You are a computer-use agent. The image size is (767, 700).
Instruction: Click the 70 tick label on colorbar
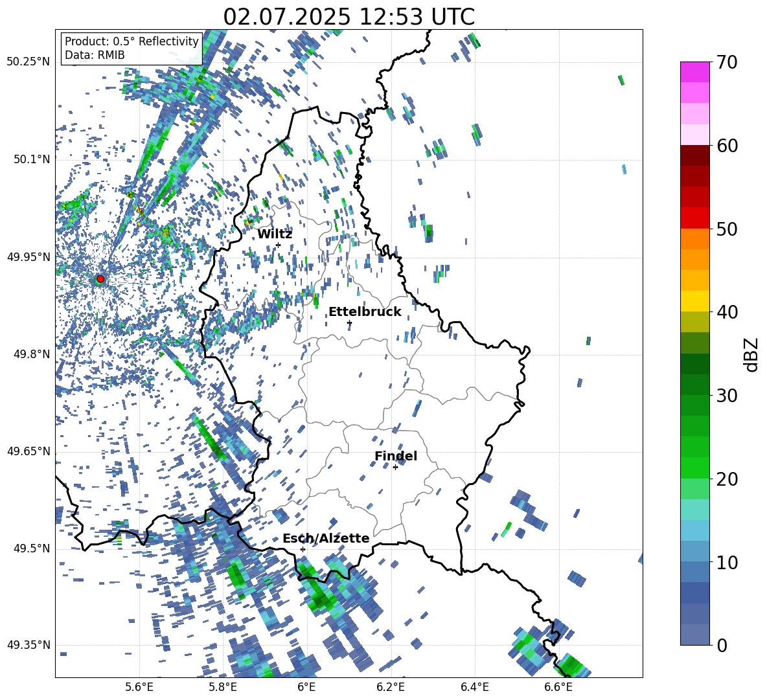pos(726,63)
